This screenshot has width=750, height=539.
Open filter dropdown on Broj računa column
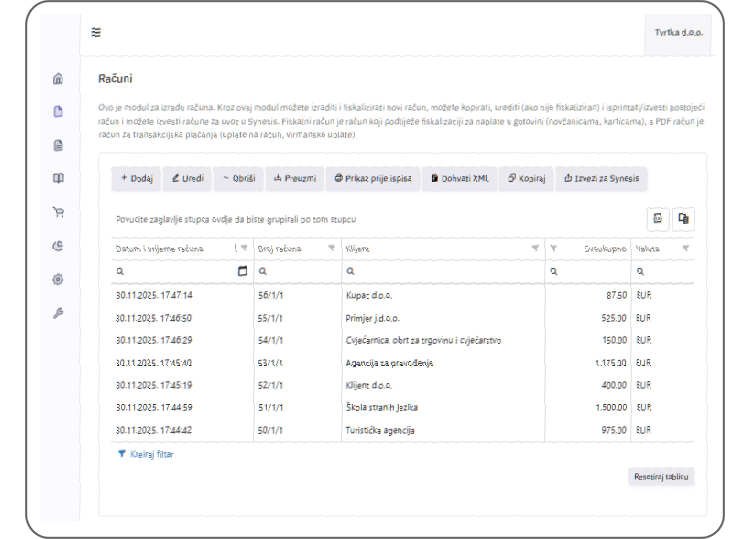[331, 249]
